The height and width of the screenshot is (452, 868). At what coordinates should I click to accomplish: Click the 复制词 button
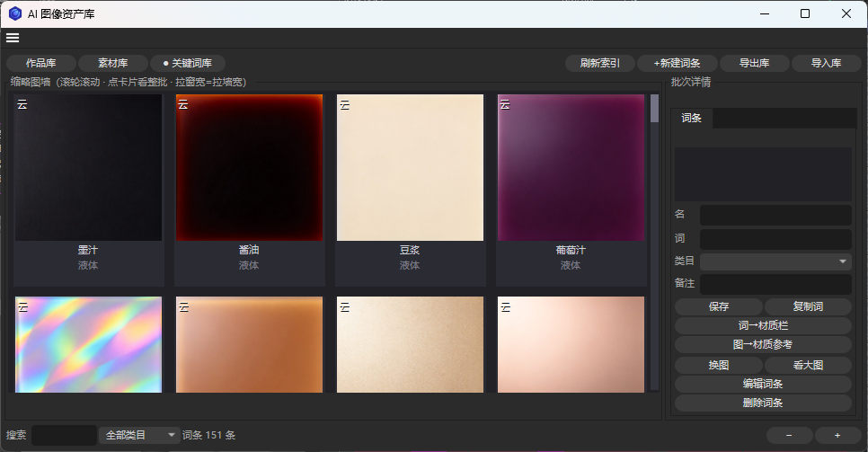coord(808,306)
